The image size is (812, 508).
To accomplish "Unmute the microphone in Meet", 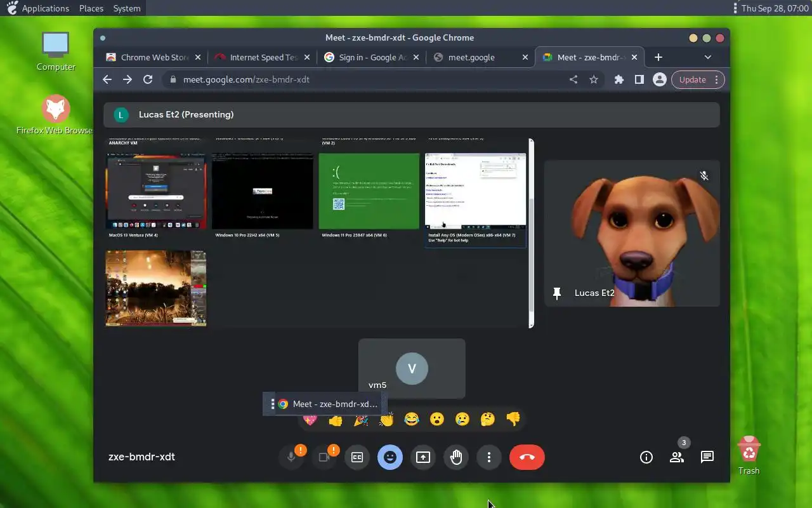I will click(x=291, y=457).
